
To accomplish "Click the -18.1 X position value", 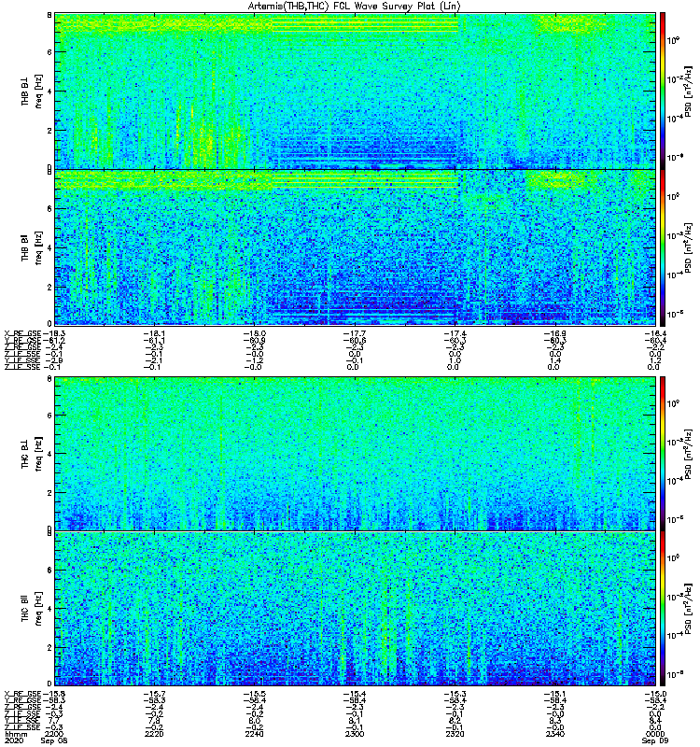I will pos(154,333).
